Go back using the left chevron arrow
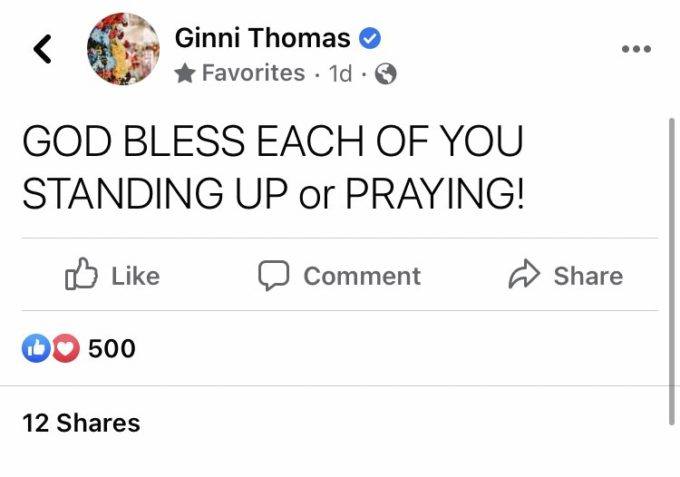Viewport: 680px width, 477px height. (42, 49)
